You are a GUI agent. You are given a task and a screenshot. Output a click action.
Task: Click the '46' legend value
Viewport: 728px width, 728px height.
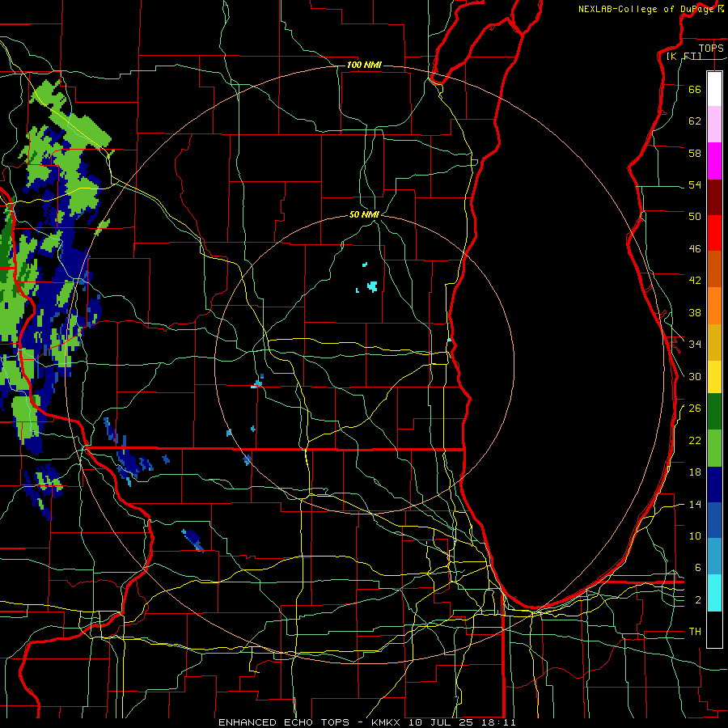pos(695,249)
